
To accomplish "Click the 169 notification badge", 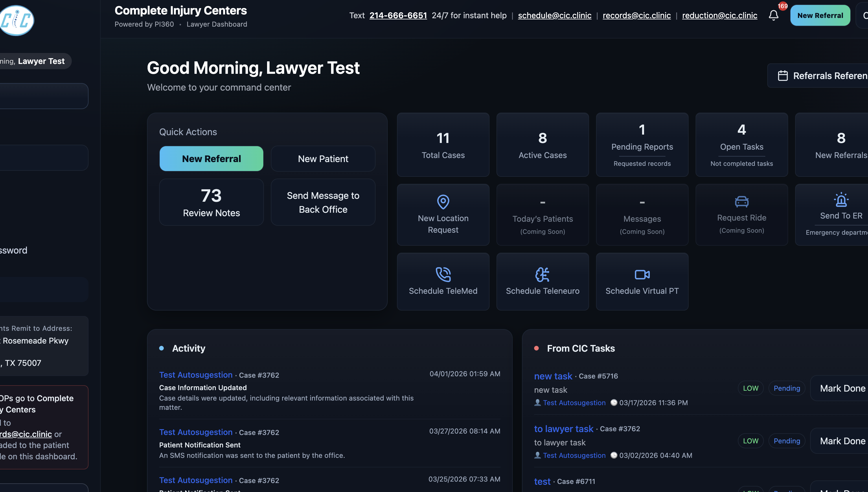I will pos(783,6).
